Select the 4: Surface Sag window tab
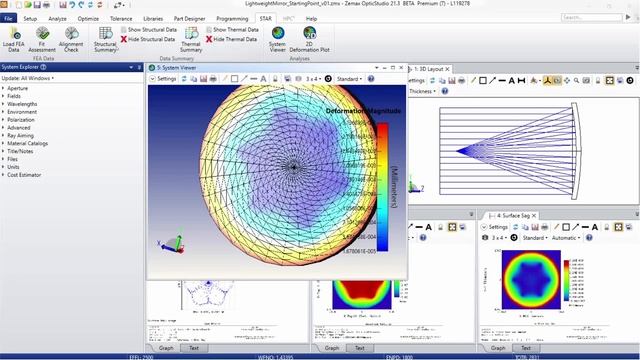The height and width of the screenshot is (360, 640). coord(513,215)
